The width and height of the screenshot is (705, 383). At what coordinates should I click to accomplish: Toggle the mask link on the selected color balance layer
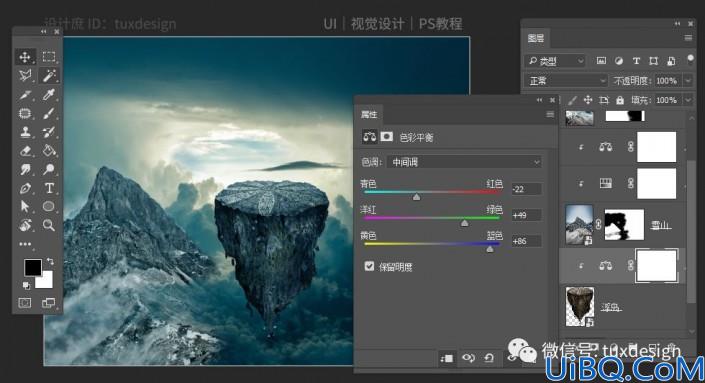[630, 266]
